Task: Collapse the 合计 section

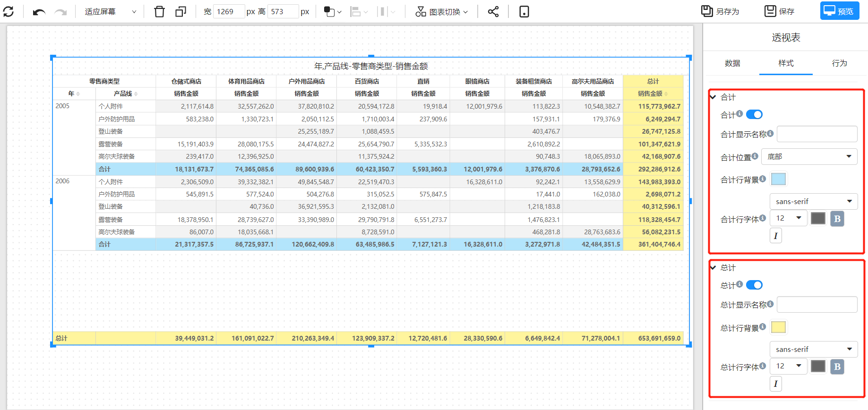Action: (713, 97)
